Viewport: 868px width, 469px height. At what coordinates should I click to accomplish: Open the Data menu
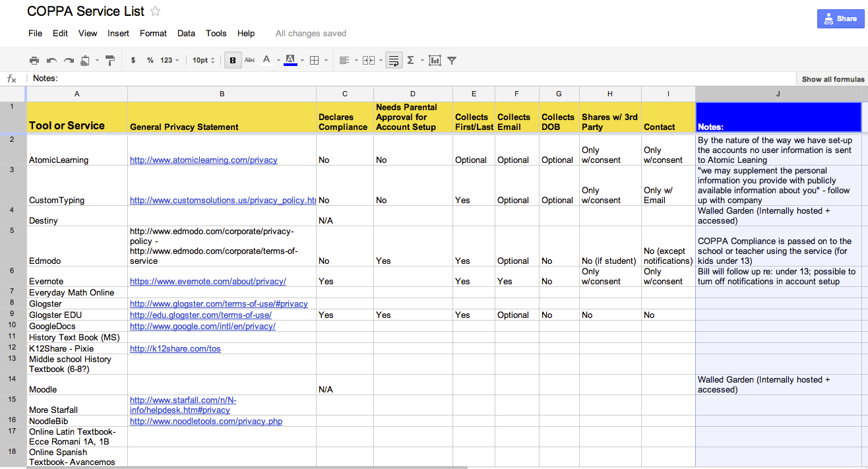pos(186,33)
